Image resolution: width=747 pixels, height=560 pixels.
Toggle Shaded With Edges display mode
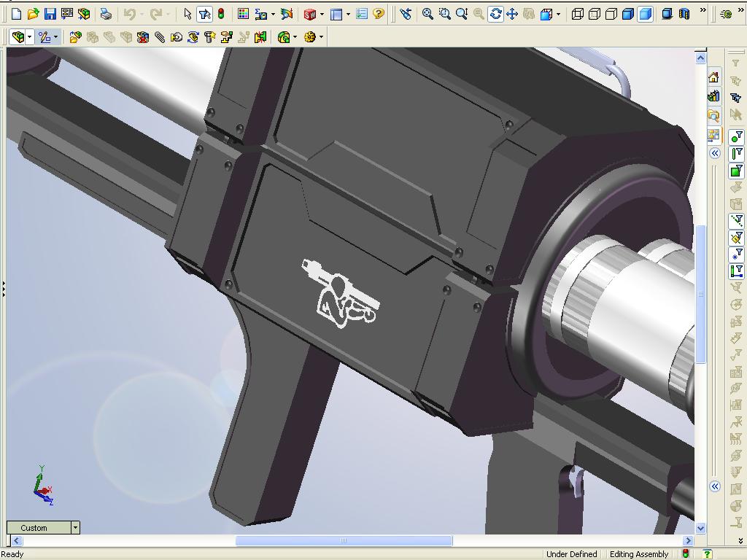(628, 14)
